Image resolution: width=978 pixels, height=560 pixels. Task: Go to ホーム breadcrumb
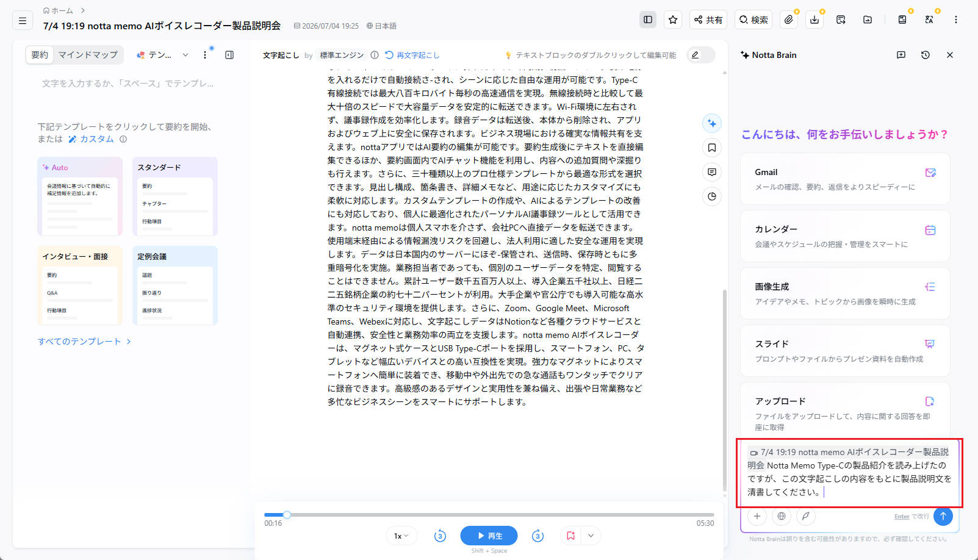pos(59,10)
